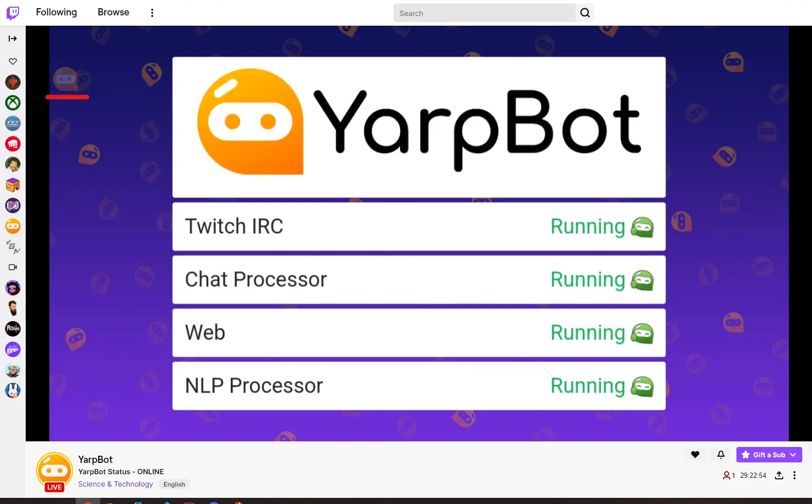Click into the Search input field
The image size is (812, 504).
[484, 13]
